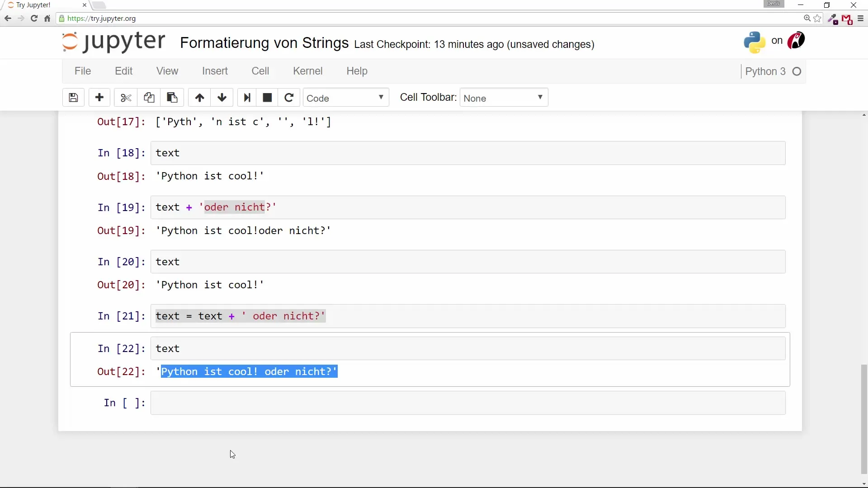Screen dimensions: 868x488
Task: Click the kernel idle indicator circle
Action: [x=797, y=71]
